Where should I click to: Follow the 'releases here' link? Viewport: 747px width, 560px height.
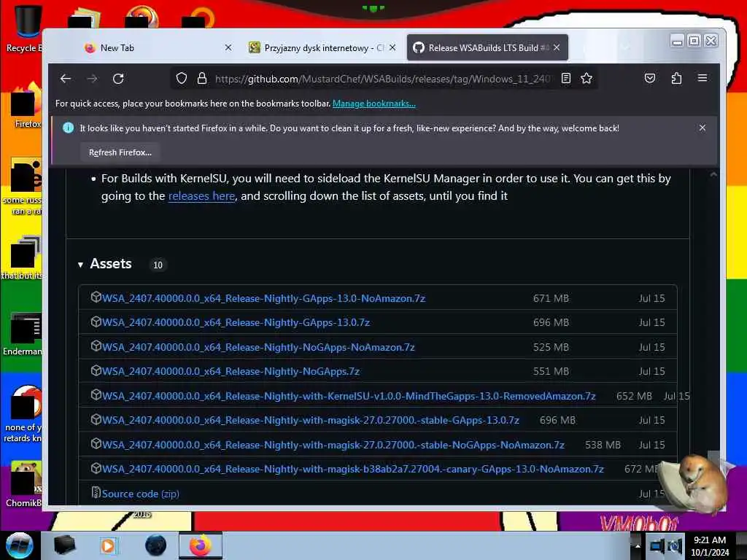201,195
